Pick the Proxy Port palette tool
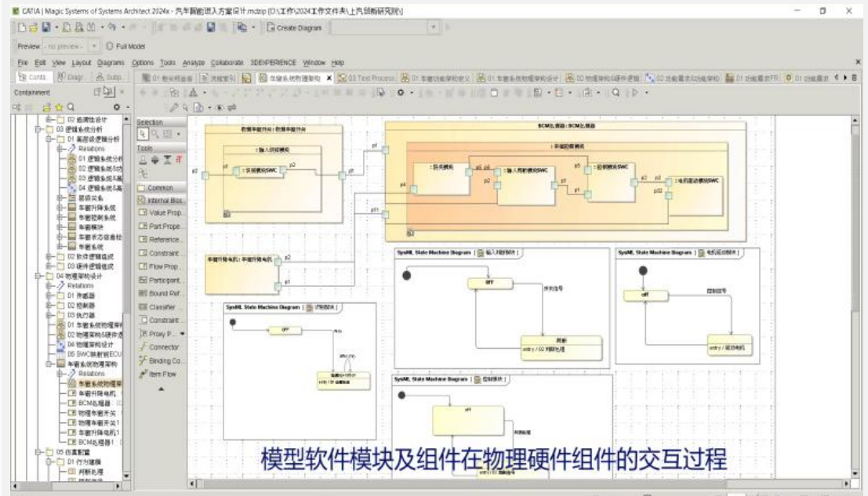 click(x=157, y=334)
